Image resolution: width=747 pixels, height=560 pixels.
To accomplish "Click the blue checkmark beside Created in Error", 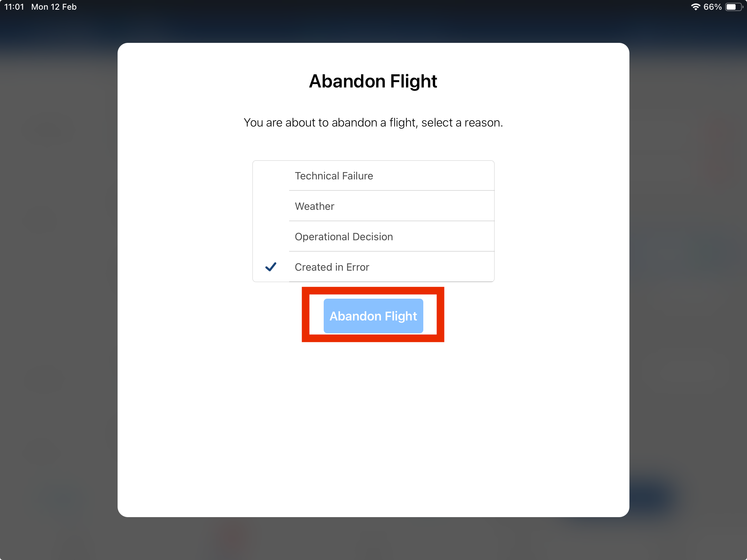I will (271, 267).
